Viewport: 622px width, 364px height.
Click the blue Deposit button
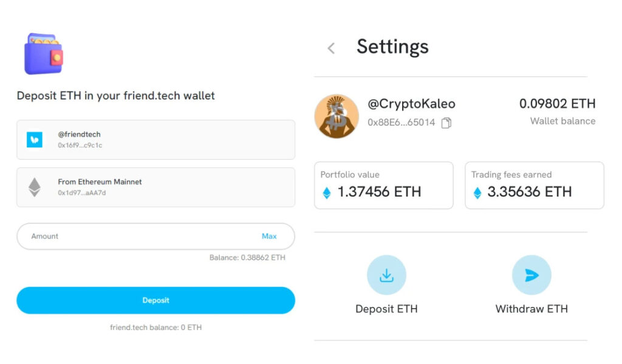point(155,301)
